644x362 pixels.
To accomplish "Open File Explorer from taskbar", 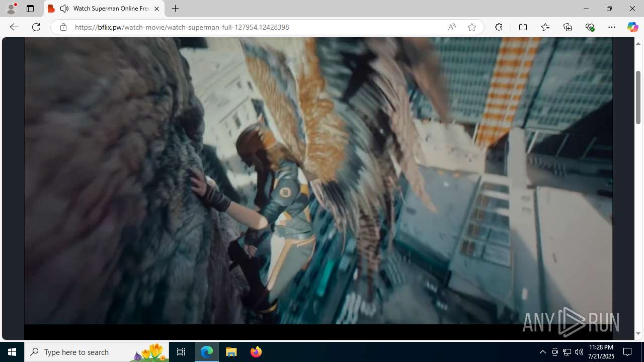I will click(x=231, y=352).
